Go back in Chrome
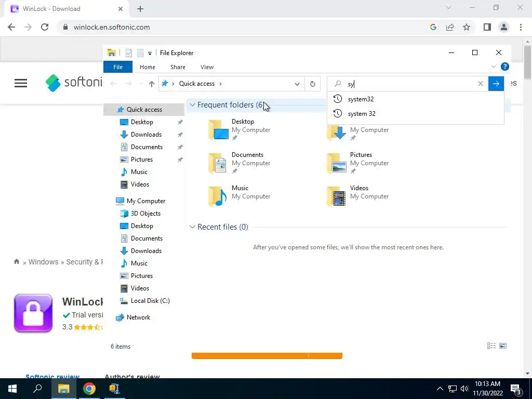 (x=11, y=27)
